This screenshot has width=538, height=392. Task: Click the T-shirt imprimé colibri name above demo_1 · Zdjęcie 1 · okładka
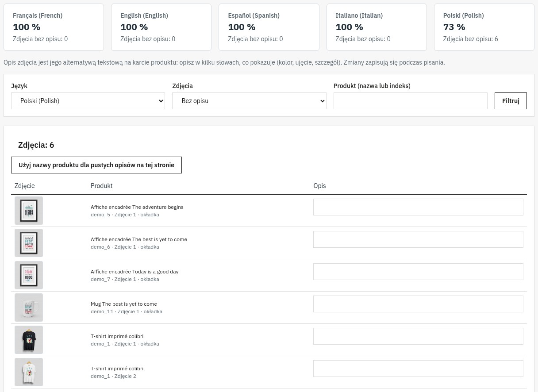(x=117, y=336)
